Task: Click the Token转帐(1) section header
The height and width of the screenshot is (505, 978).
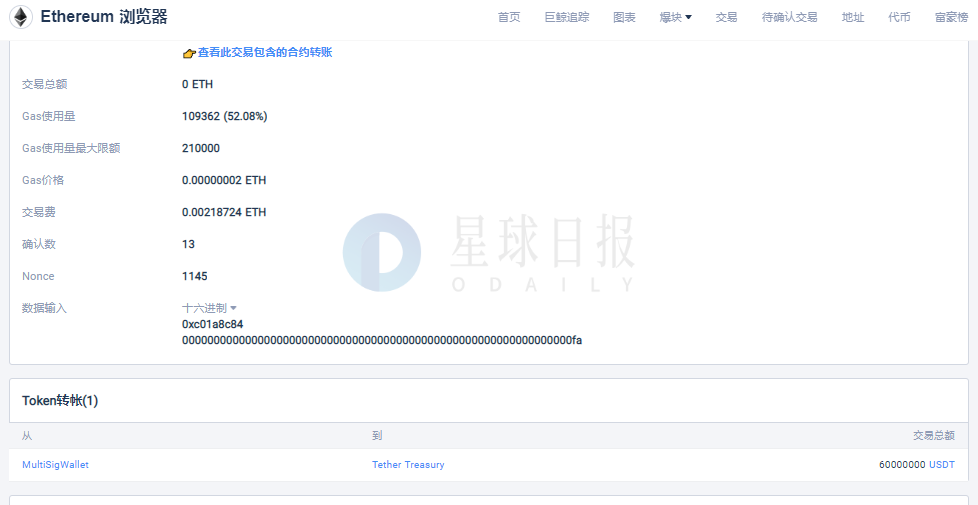Action: pyautogui.click(x=60, y=401)
